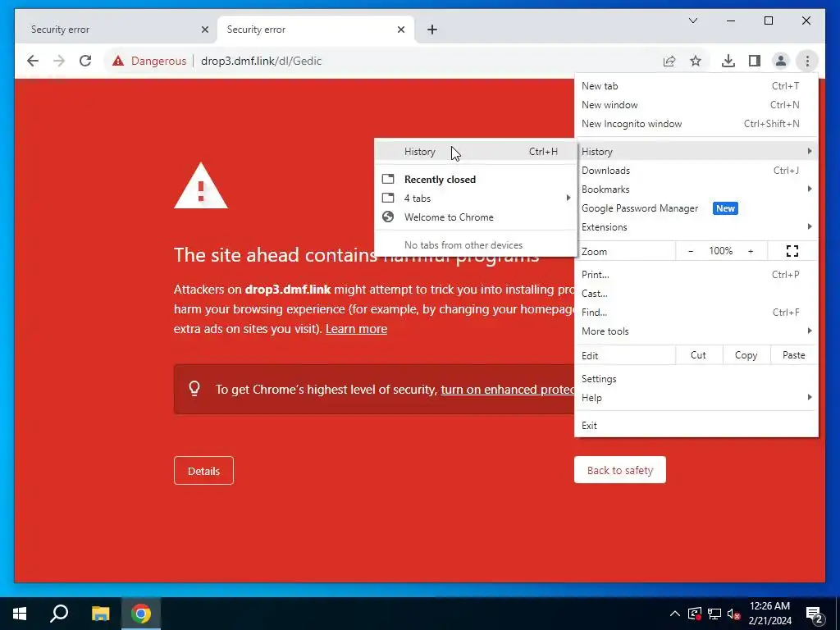
Task: Click the muted volume tray icon
Action: (733, 614)
